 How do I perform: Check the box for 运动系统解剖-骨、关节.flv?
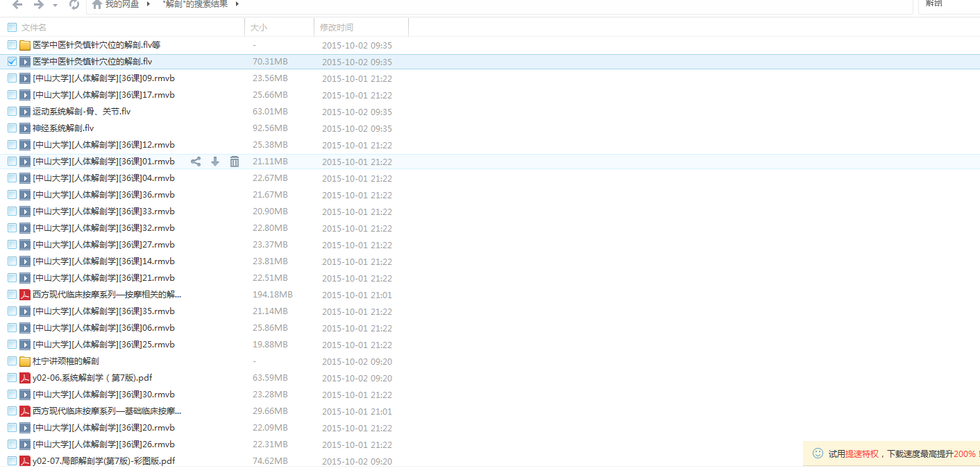point(12,112)
